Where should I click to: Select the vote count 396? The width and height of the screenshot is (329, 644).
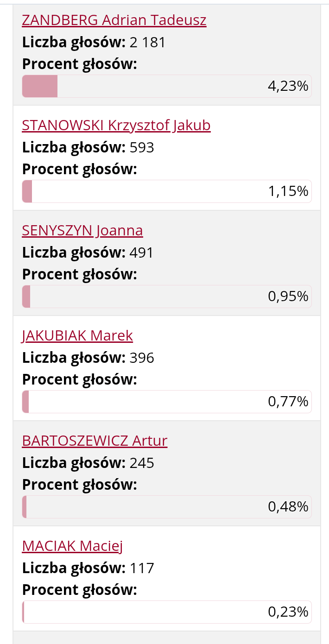tap(142, 358)
